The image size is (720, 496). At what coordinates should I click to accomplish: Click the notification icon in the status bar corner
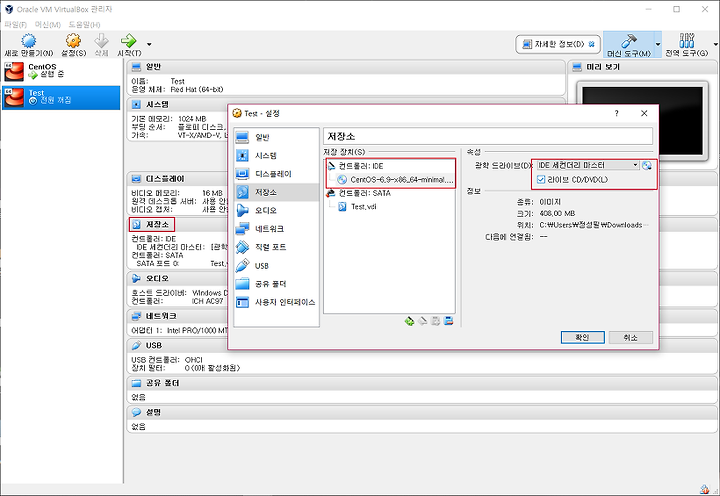tap(704, 490)
